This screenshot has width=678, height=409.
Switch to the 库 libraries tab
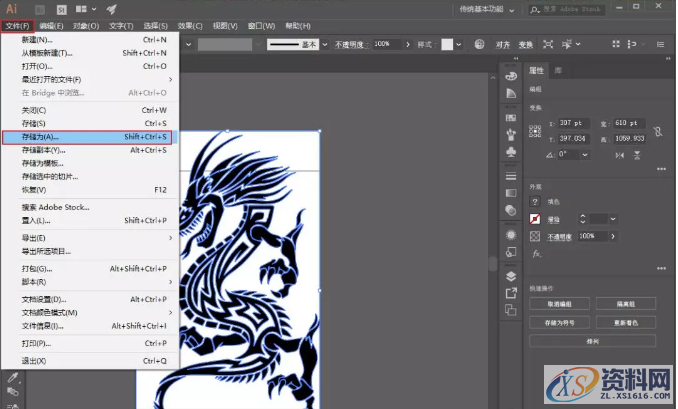coord(558,70)
